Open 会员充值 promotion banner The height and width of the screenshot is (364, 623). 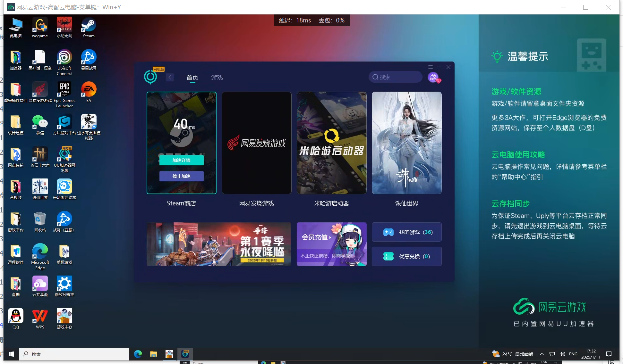[331, 244]
